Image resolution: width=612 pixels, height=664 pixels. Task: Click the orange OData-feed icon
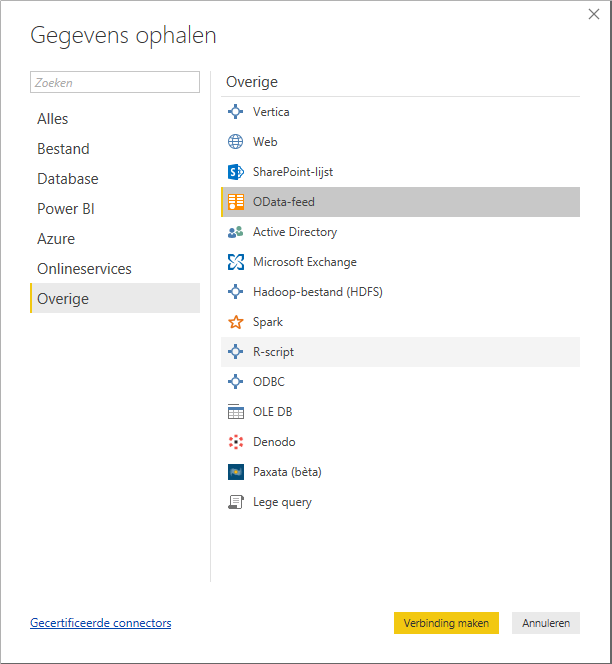pyautogui.click(x=235, y=202)
